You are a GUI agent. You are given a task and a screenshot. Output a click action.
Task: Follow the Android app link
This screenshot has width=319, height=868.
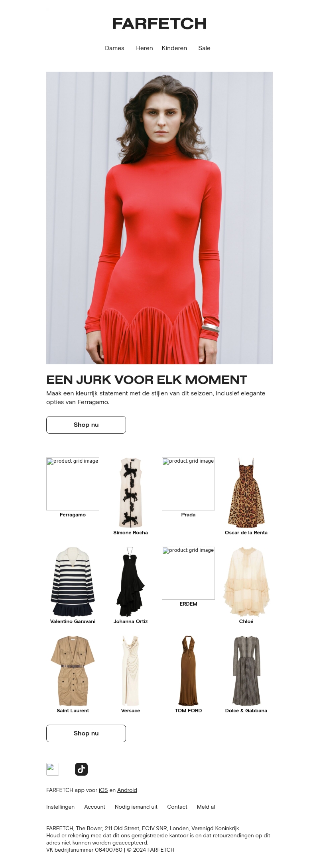[x=127, y=790]
